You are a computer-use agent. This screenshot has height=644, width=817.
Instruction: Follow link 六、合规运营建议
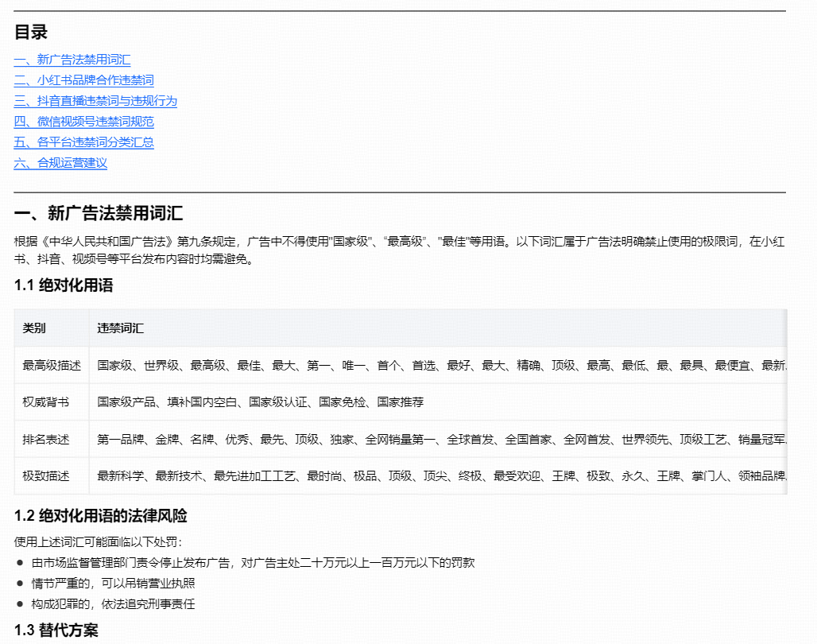(60, 163)
